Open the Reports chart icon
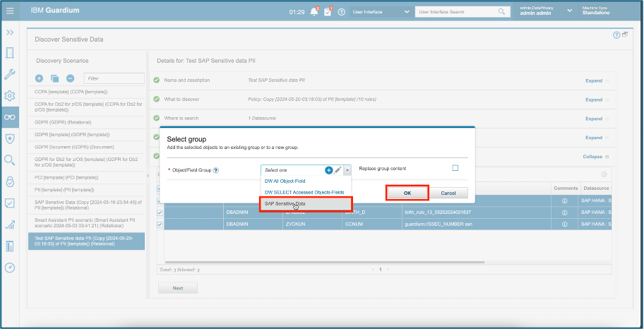This screenshot has height=329, width=644. tap(10, 225)
